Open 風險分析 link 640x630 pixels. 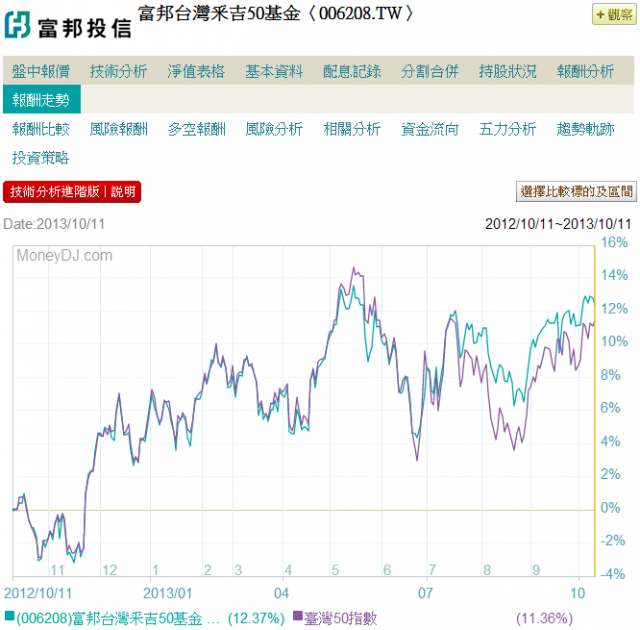click(x=274, y=129)
